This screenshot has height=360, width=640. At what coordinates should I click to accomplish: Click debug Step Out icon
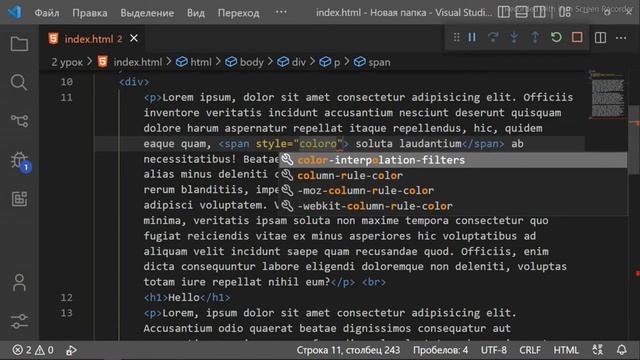tap(535, 38)
